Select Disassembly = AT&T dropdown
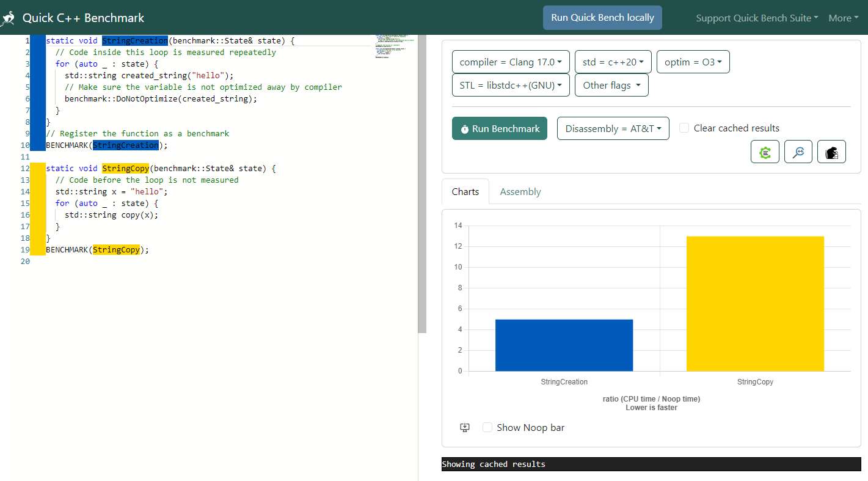Screen dimensions: 868x481 click(x=613, y=129)
